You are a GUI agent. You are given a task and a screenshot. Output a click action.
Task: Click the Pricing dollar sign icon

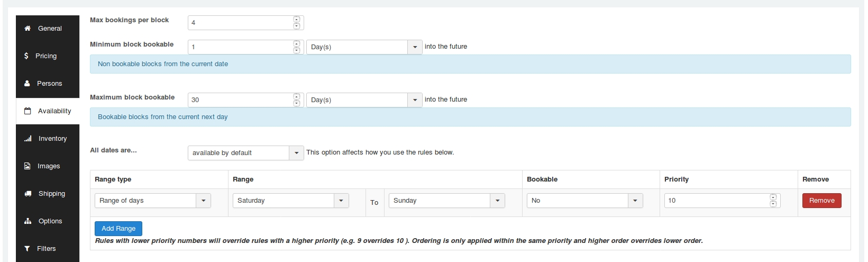click(x=26, y=56)
